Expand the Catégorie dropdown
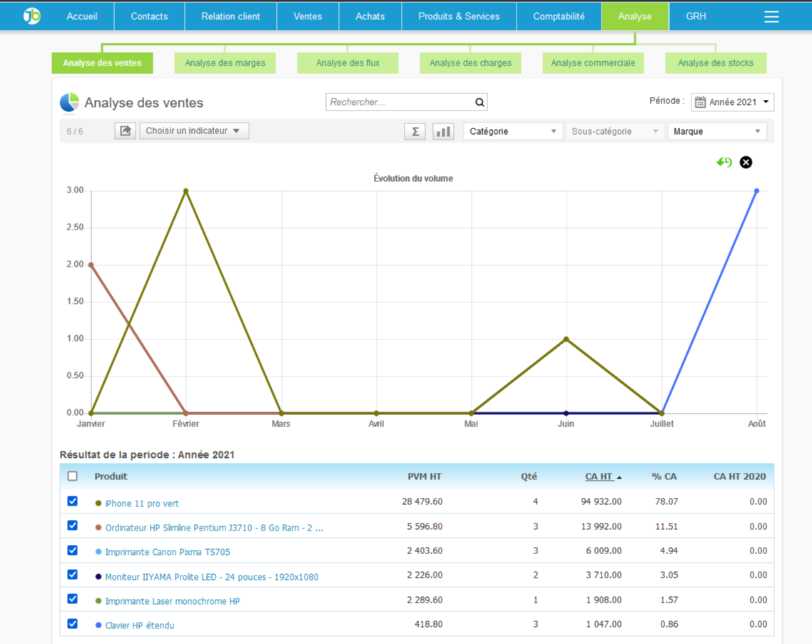This screenshot has height=644, width=812. pyautogui.click(x=512, y=132)
